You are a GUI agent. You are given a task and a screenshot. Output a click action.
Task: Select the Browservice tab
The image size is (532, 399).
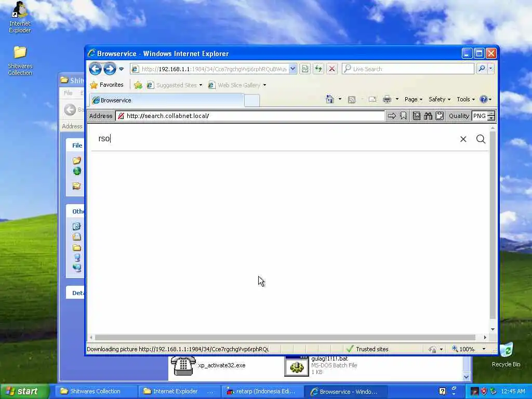pyautogui.click(x=167, y=100)
